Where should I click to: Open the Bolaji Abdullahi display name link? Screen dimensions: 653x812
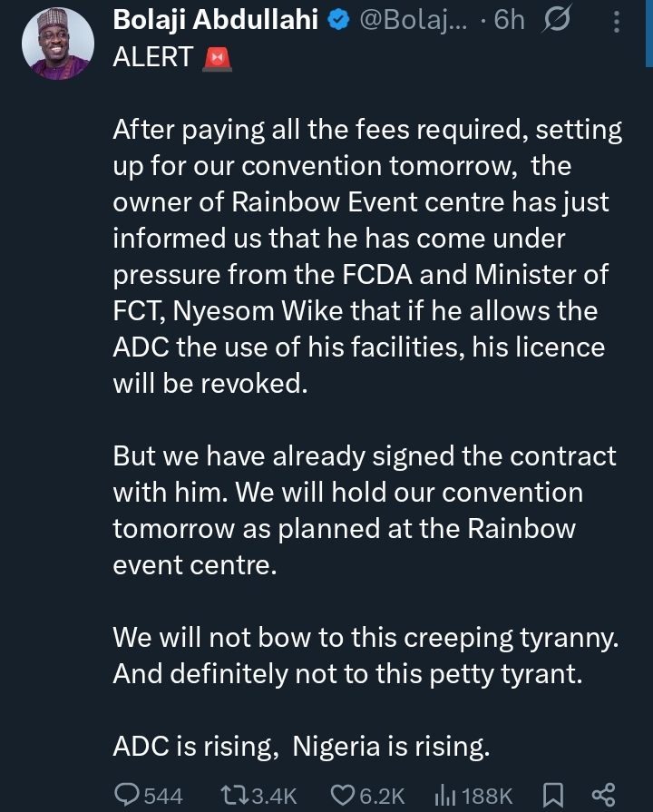216,21
